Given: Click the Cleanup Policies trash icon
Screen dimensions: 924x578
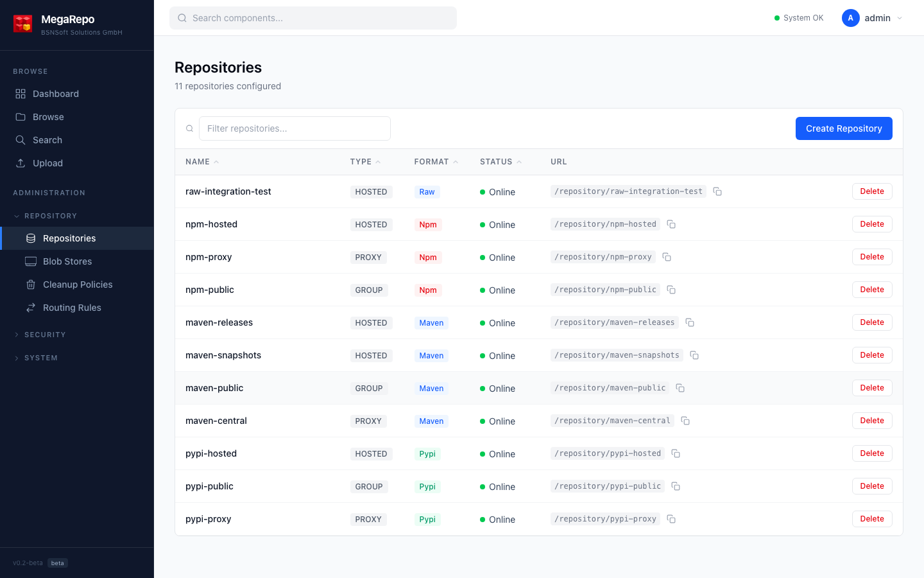Looking at the screenshot, I should click(x=30, y=284).
